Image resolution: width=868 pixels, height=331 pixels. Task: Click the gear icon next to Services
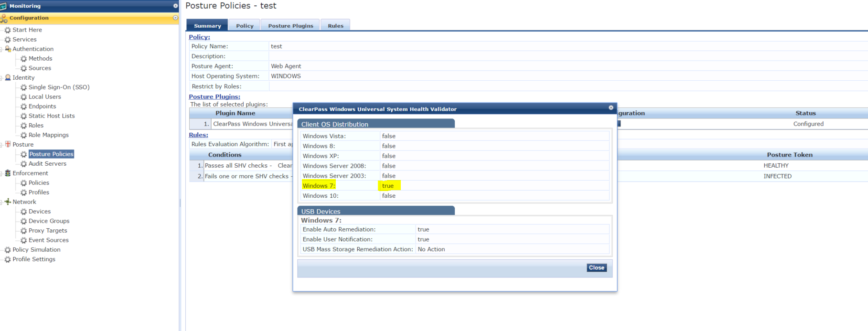[8, 40]
